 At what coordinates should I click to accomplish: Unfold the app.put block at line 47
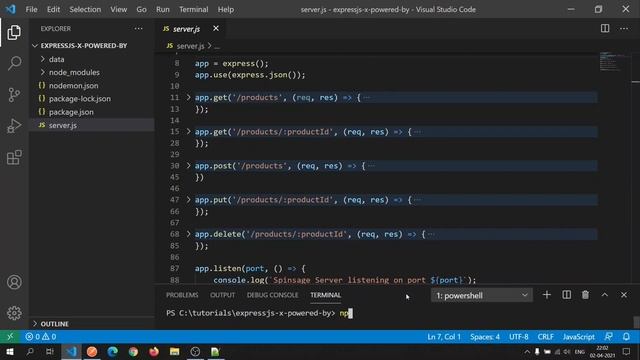pyautogui.click(x=188, y=200)
